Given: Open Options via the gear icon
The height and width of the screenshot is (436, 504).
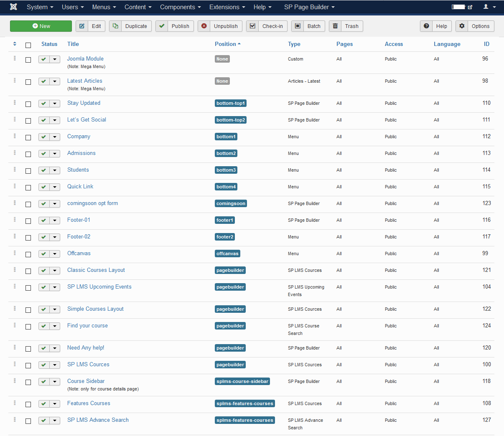Looking at the screenshot, I should click(462, 26).
